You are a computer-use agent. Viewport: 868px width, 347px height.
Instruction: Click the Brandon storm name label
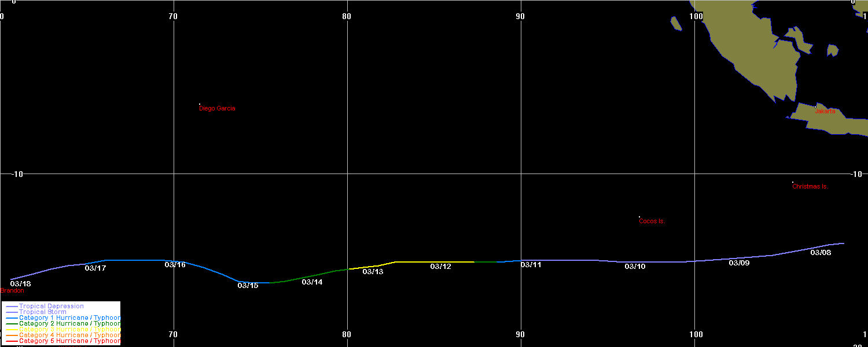tap(12, 291)
